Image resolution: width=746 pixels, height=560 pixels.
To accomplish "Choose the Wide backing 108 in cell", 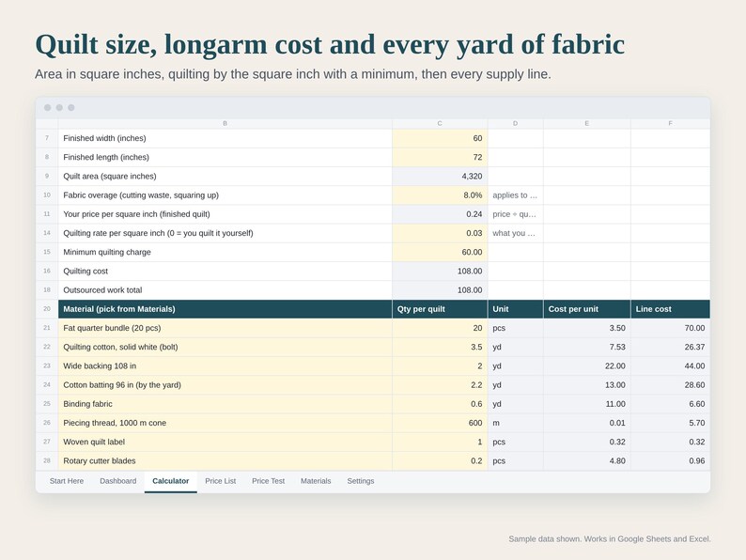I will (225, 366).
